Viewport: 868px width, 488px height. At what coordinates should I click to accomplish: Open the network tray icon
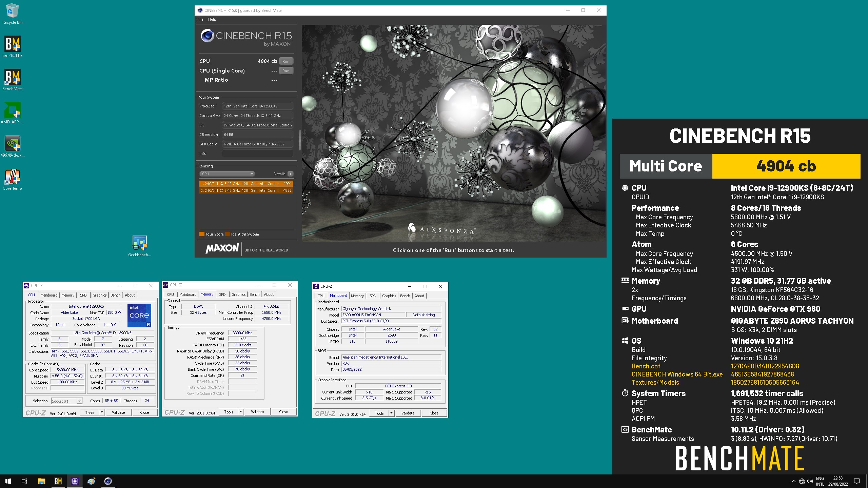click(x=802, y=481)
